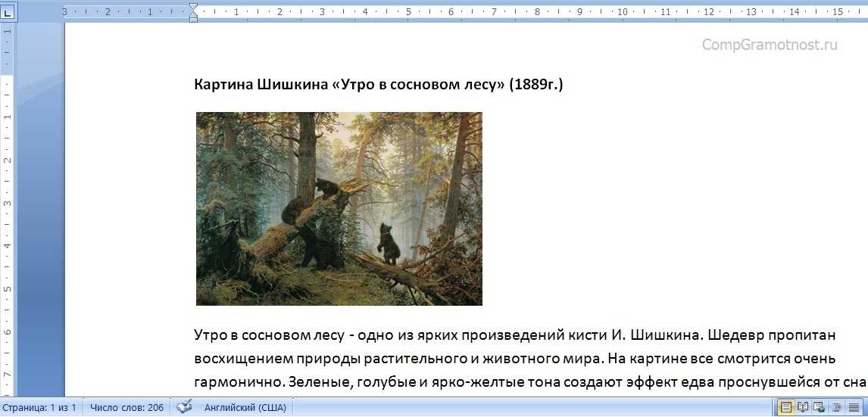Switch to Draft view
Viewport: 868px width, 417px height.
pyautogui.click(x=854, y=408)
